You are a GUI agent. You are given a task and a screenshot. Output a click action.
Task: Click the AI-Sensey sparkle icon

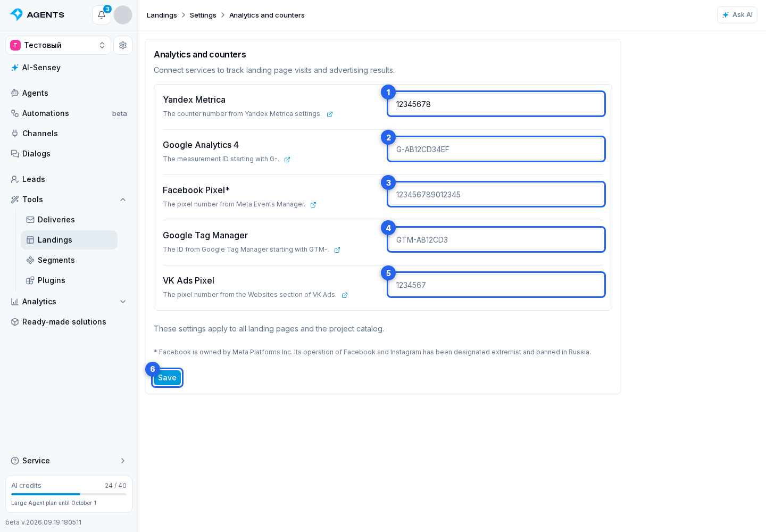coord(15,68)
